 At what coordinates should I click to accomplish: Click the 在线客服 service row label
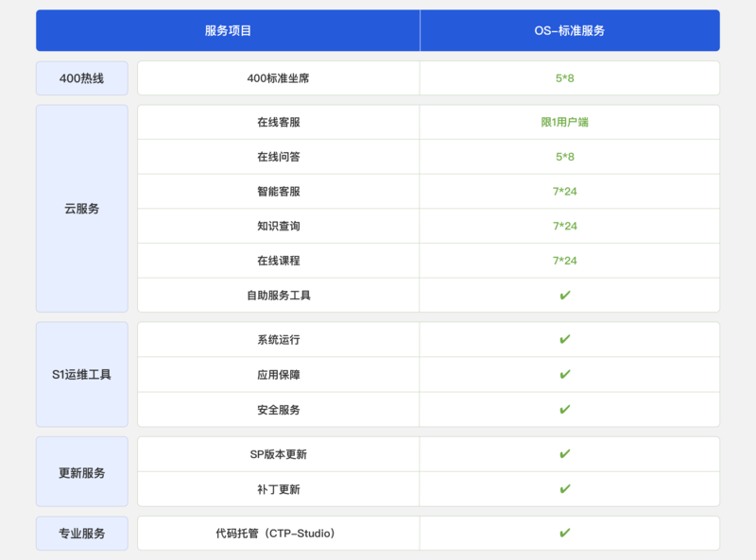coord(278,122)
